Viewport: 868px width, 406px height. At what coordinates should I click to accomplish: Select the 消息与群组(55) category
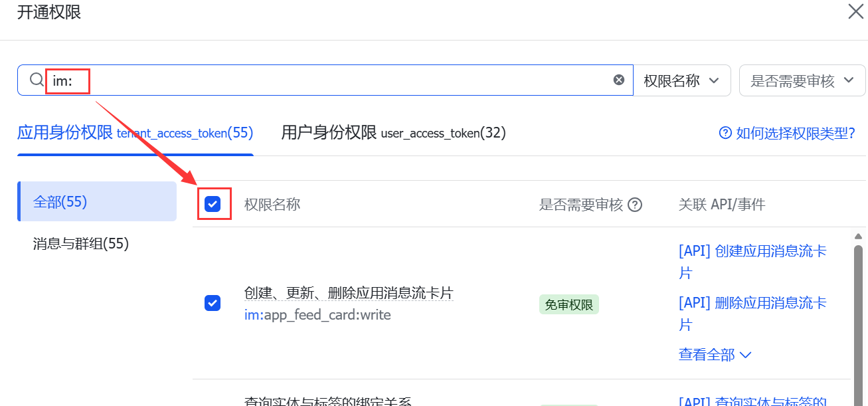(x=81, y=244)
